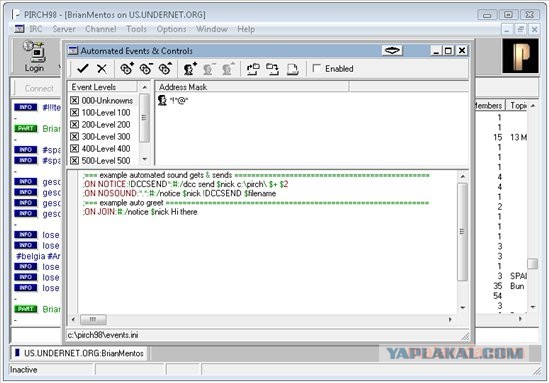Click the Inactive status bar text
The height and width of the screenshot is (383, 549).
[x=23, y=370]
